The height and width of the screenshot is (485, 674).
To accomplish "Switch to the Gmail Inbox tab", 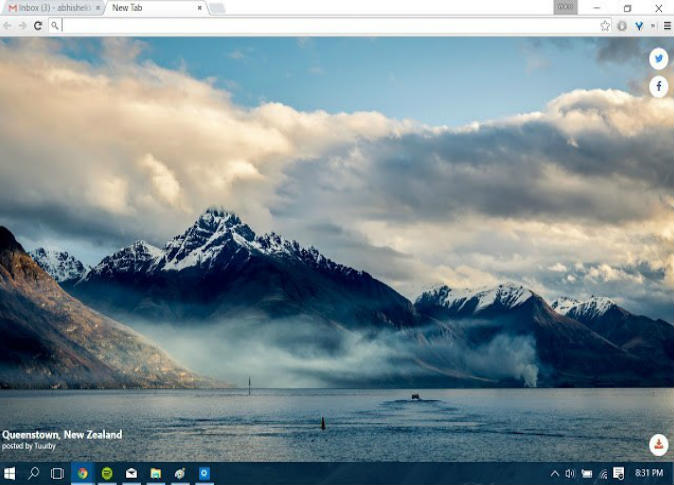I will pos(50,8).
